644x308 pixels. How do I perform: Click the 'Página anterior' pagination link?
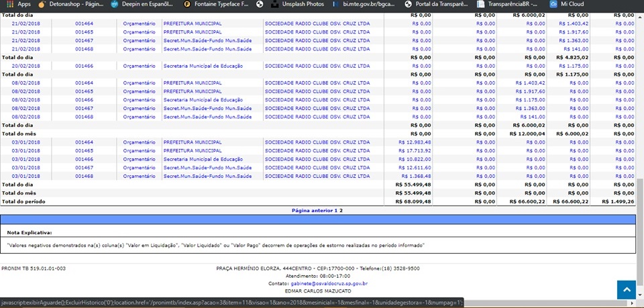click(312, 211)
